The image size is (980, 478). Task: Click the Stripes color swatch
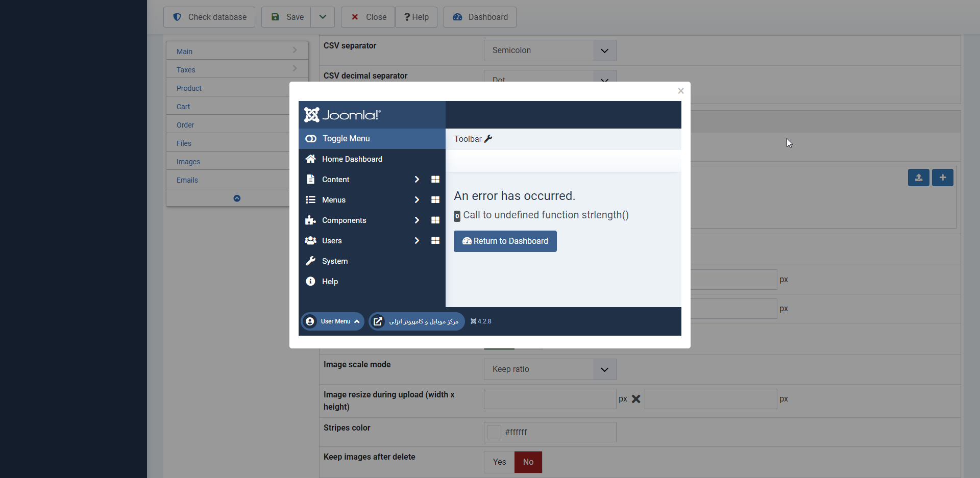click(x=494, y=432)
